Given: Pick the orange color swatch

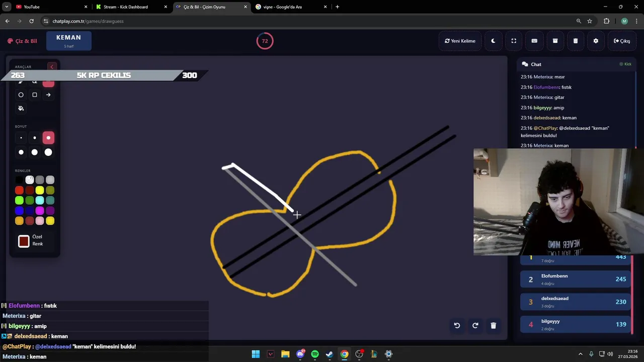Looking at the screenshot, I should (19, 221).
